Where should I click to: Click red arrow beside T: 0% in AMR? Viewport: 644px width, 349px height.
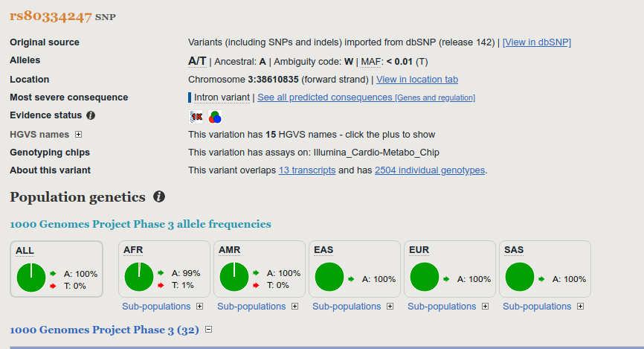256,285
